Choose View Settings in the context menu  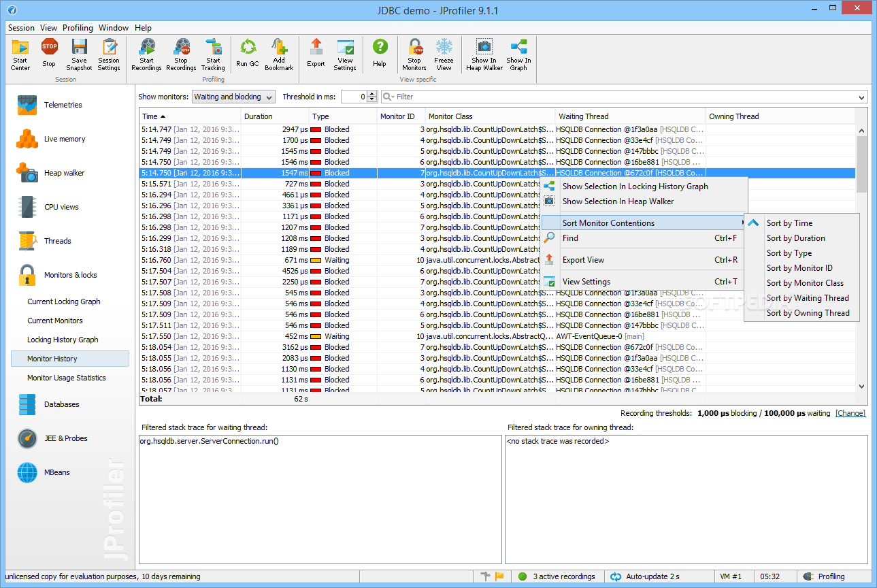point(643,282)
